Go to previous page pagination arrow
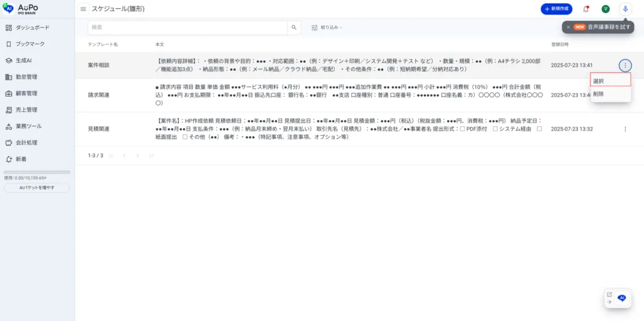Viewport: 644px width, 321px height. click(x=125, y=156)
